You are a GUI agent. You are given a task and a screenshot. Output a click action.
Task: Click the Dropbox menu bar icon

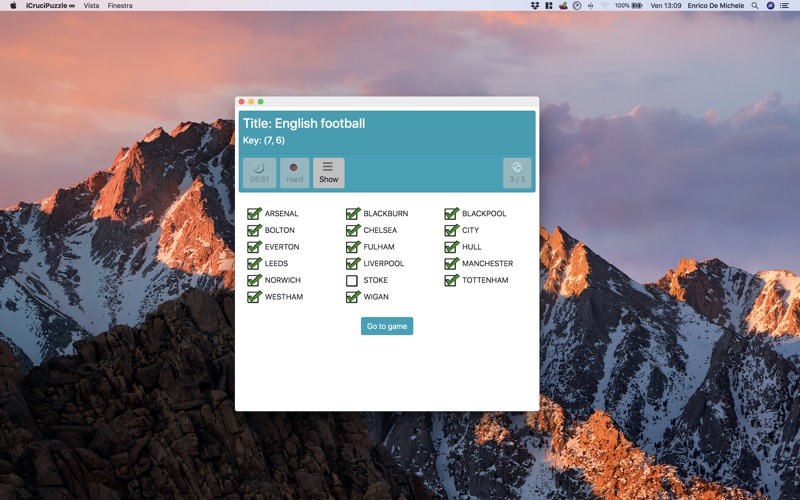[535, 6]
